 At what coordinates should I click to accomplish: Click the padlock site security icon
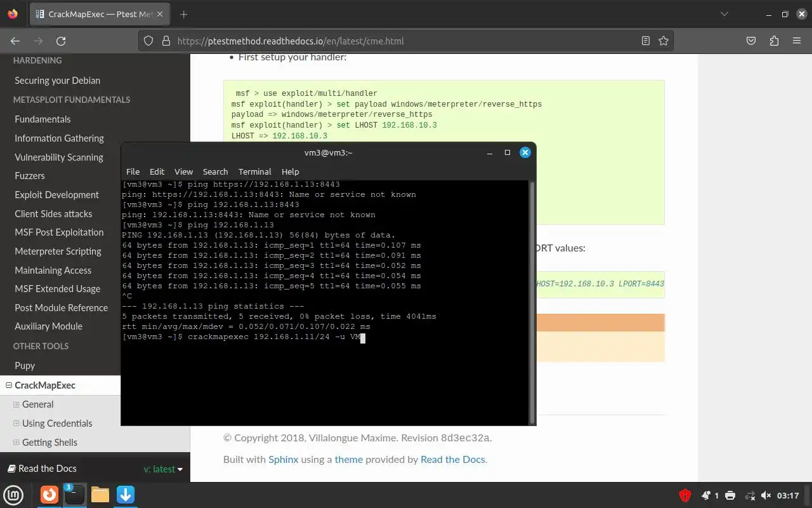[x=166, y=41]
